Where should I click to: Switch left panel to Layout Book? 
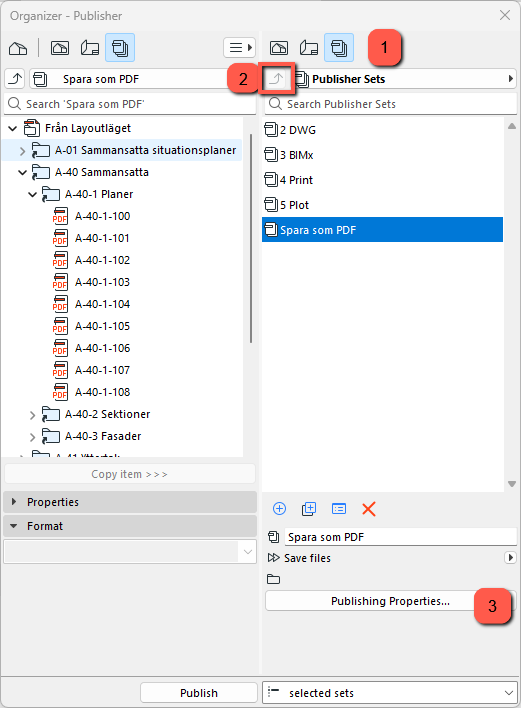90,48
